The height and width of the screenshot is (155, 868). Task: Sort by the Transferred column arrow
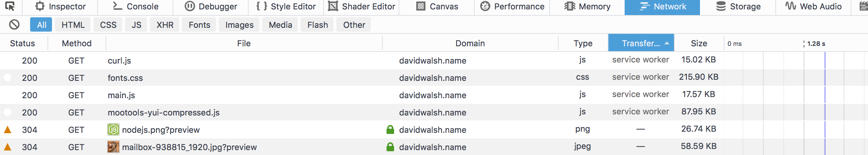pyautogui.click(x=667, y=43)
